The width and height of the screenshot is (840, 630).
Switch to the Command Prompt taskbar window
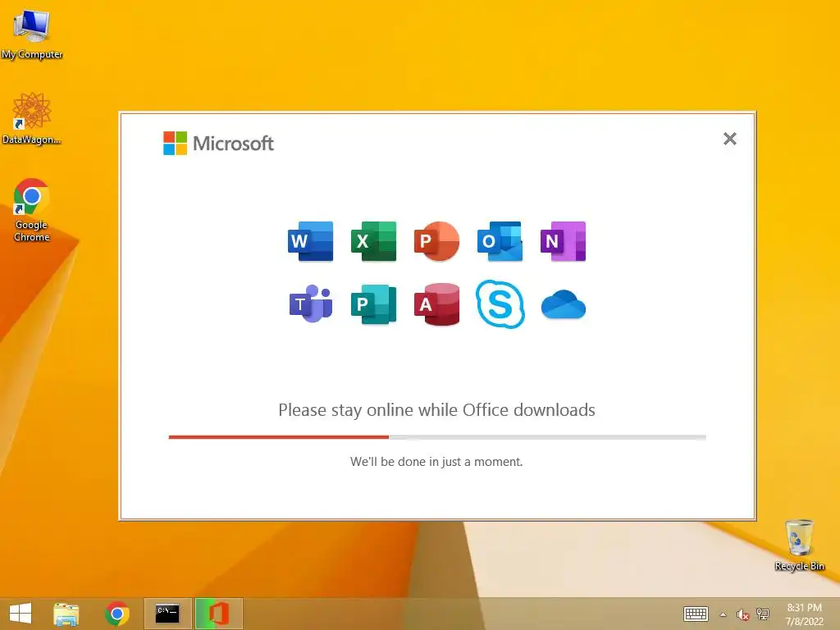point(167,614)
